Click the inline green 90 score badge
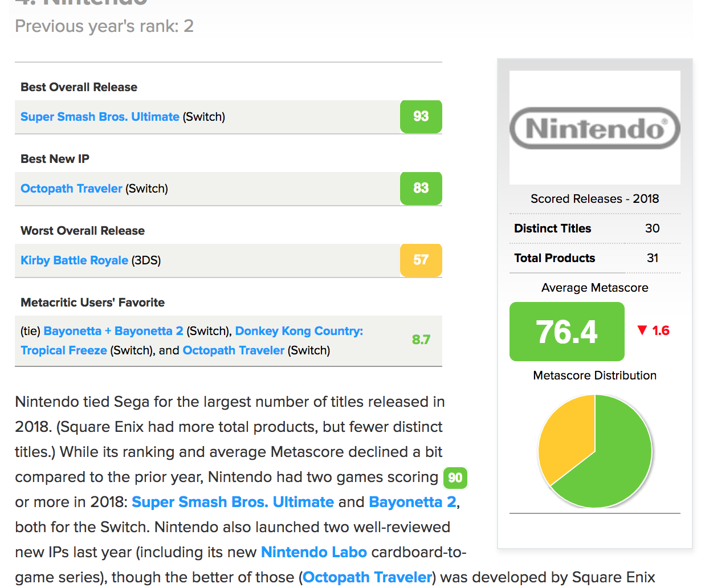This screenshot has height=588, width=701. (455, 477)
